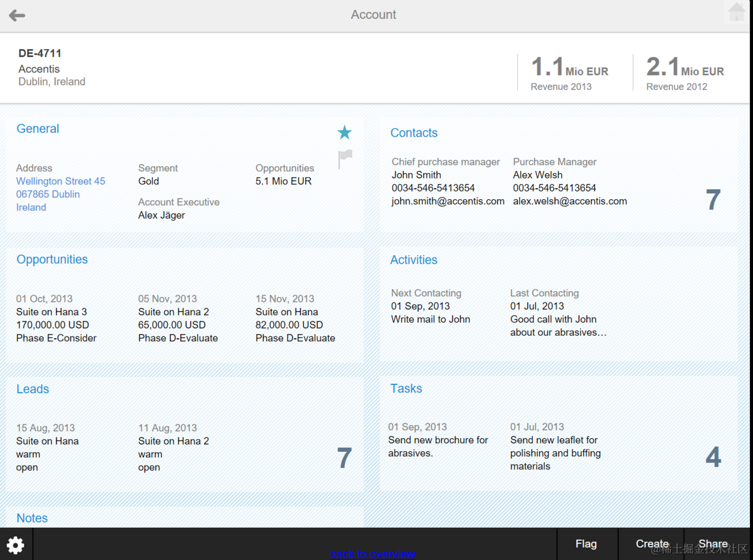Click john.smith@accentis.com email
The image size is (753, 560).
coord(448,201)
